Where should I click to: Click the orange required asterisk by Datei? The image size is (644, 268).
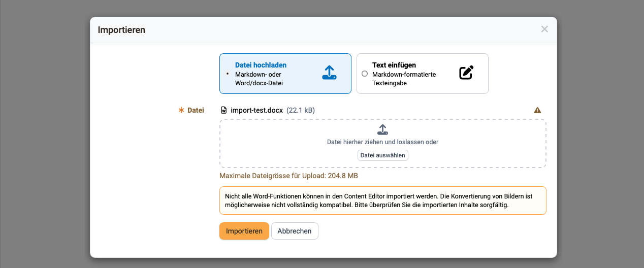click(x=181, y=110)
